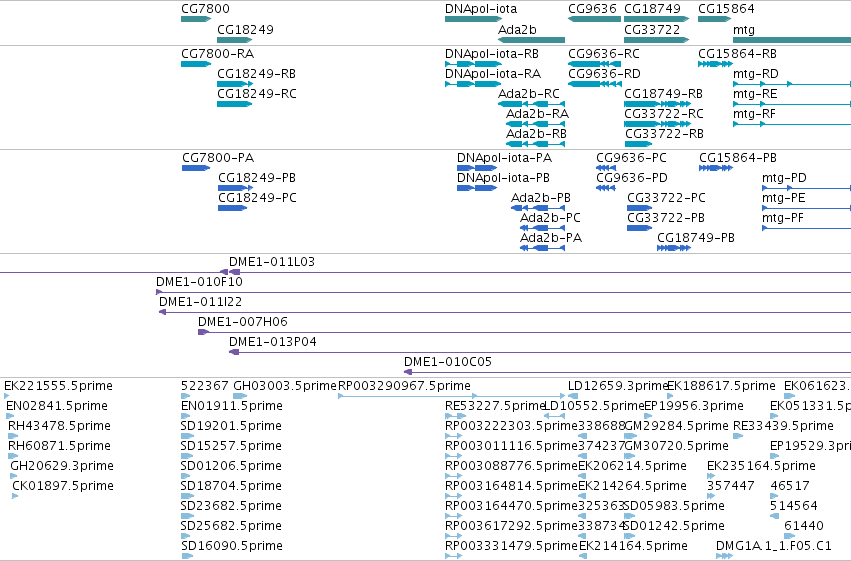Click protein CG18249-PB
Image resolution: width=851 pixels, height=561 pixels.
(235, 188)
